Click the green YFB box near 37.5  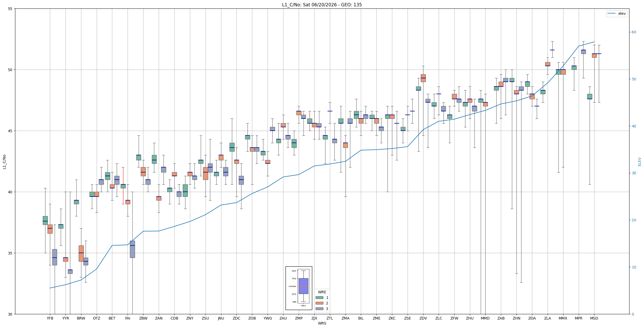[45, 220]
